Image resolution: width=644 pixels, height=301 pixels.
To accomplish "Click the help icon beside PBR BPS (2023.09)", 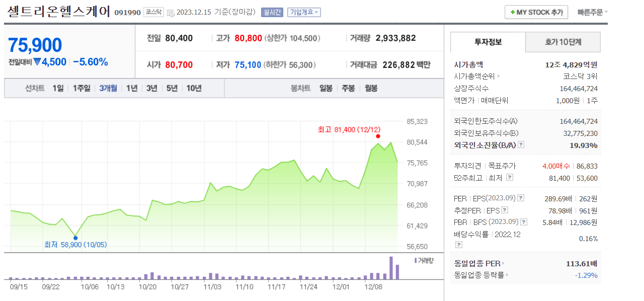I will (x=524, y=222).
